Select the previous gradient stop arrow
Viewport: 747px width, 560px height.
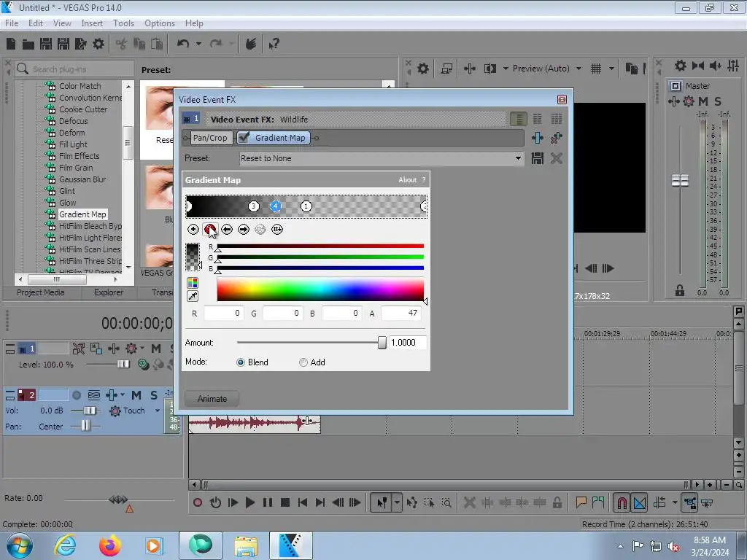(x=227, y=230)
